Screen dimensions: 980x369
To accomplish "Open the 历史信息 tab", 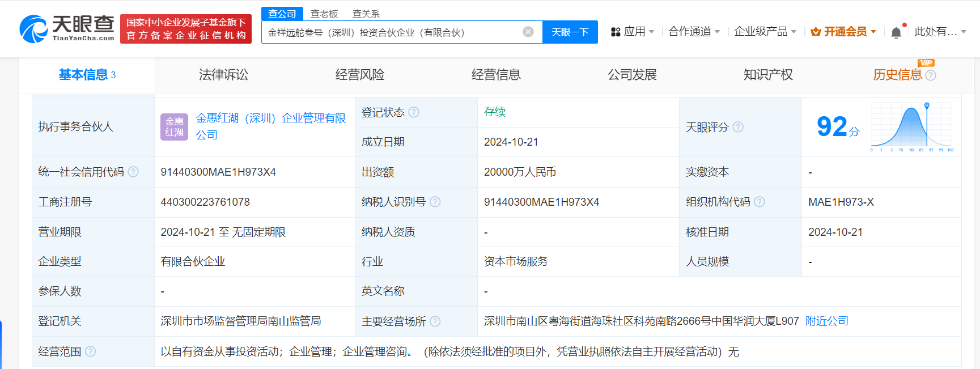I will point(898,75).
